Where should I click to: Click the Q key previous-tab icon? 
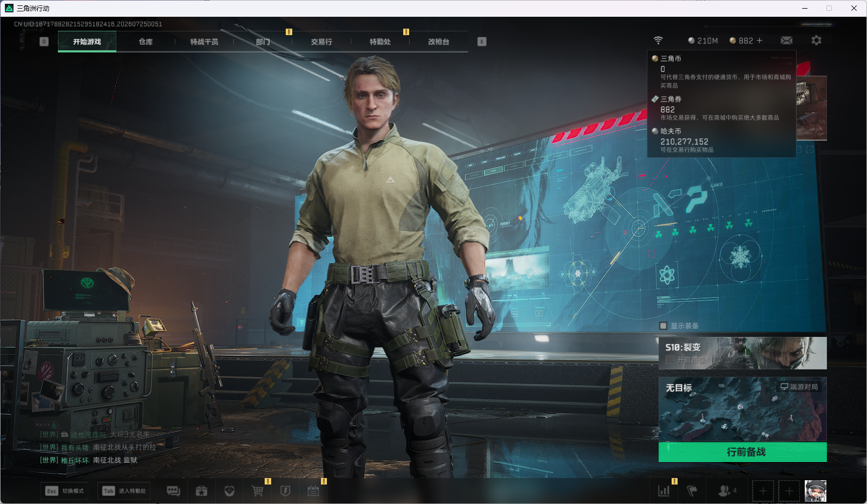(x=44, y=42)
